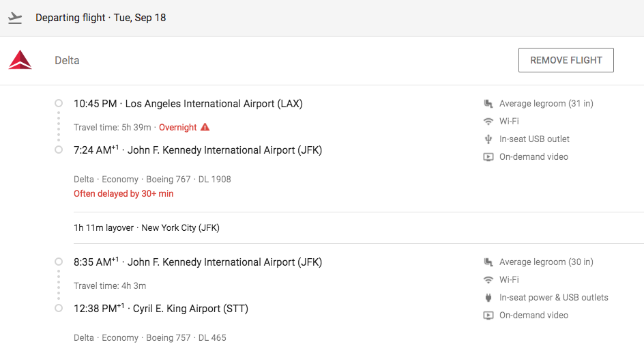Click the first flight's Wi-Fi icon
Viewport: 644px width, 349px height.
click(488, 122)
